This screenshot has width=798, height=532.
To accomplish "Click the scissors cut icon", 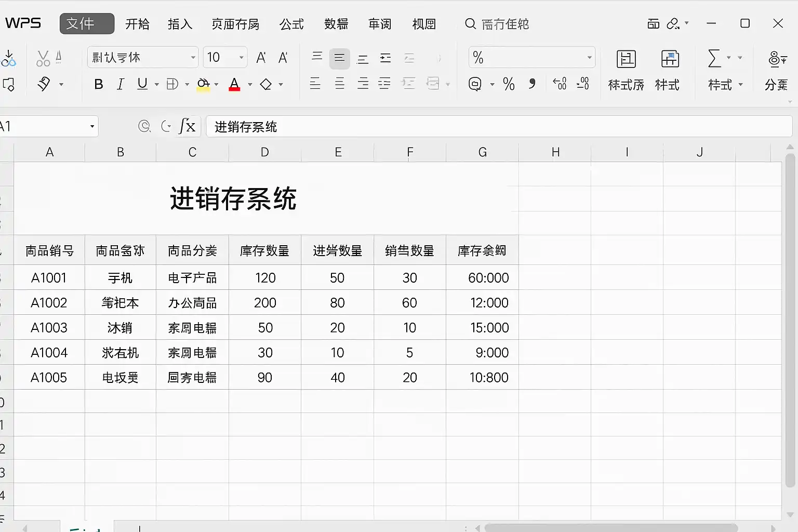I will (43, 58).
